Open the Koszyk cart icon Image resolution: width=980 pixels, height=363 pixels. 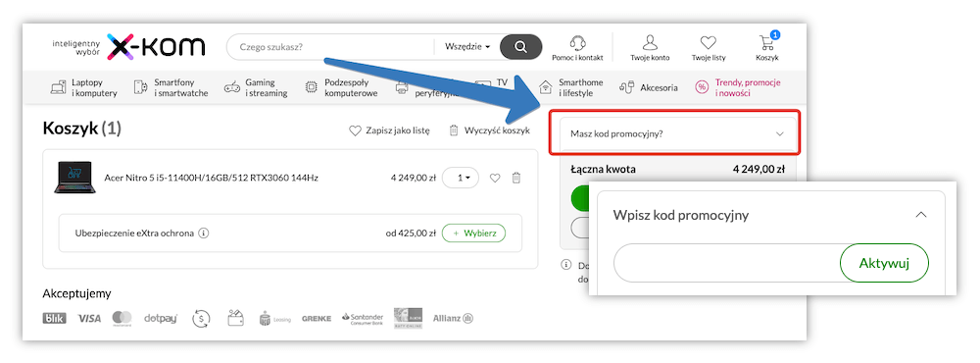767,43
